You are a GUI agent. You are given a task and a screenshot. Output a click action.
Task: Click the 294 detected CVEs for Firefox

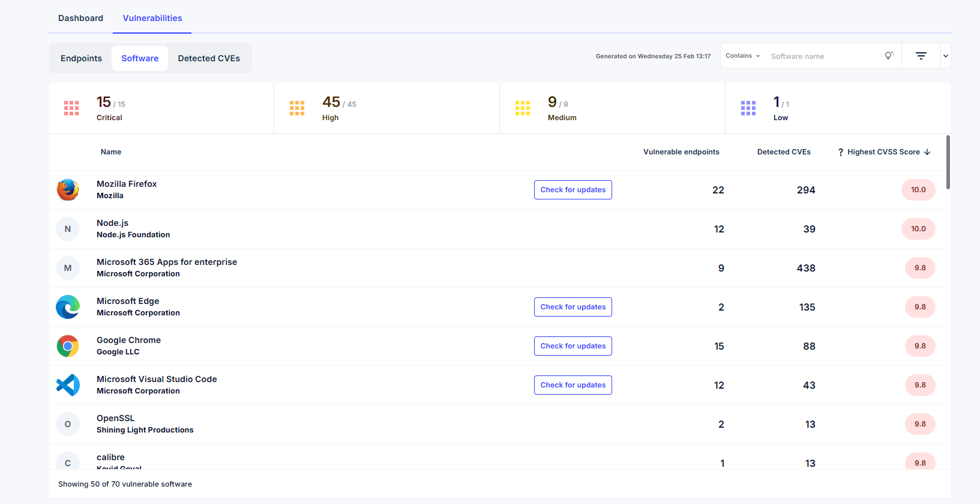[806, 190]
